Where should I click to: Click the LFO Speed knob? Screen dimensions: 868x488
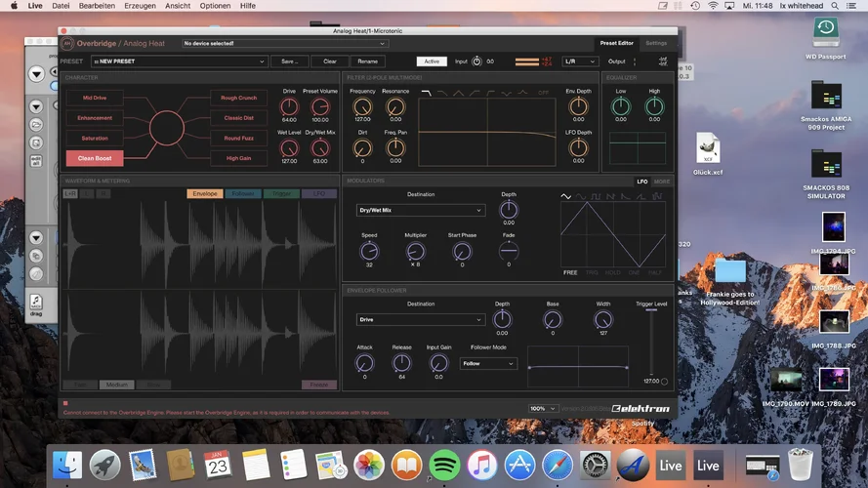[x=369, y=251]
